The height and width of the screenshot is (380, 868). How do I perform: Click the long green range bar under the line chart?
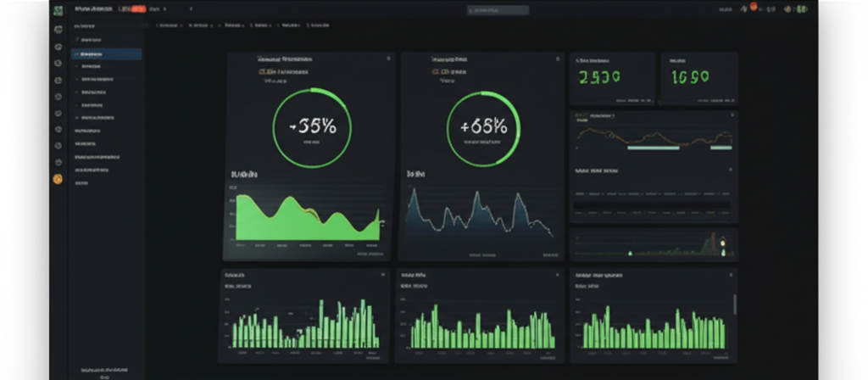click(x=653, y=148)
